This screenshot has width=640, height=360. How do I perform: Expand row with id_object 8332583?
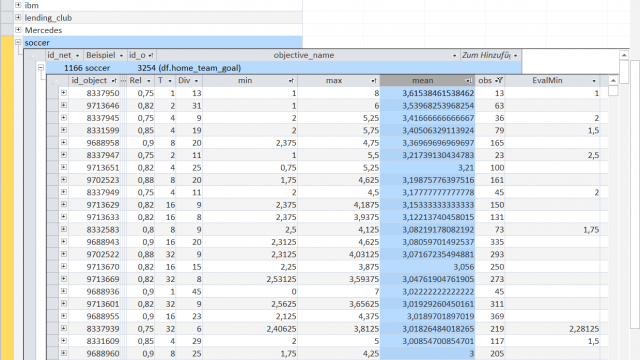tap(64, 229)
